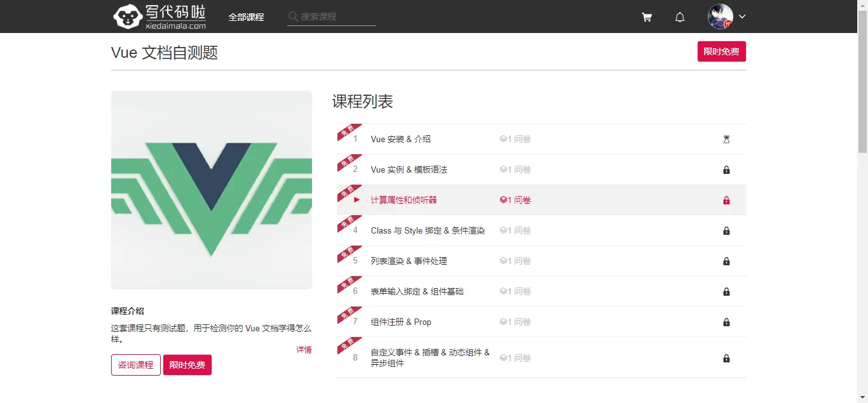The width and height of the screenshot is (868, 403).
Task: Click the play arrow on 计算属性和侦听器 row
Action: tap(356, 200)
